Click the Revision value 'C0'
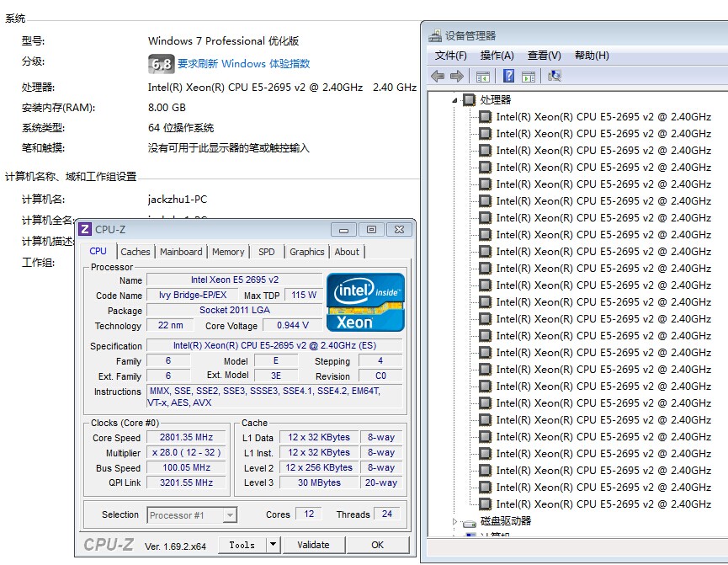The width and height of the screenshot is (728, 565). (x=380, y=376)
